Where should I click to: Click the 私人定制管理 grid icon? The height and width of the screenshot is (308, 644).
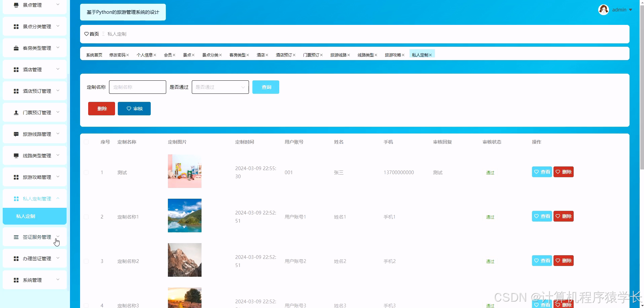16,199
